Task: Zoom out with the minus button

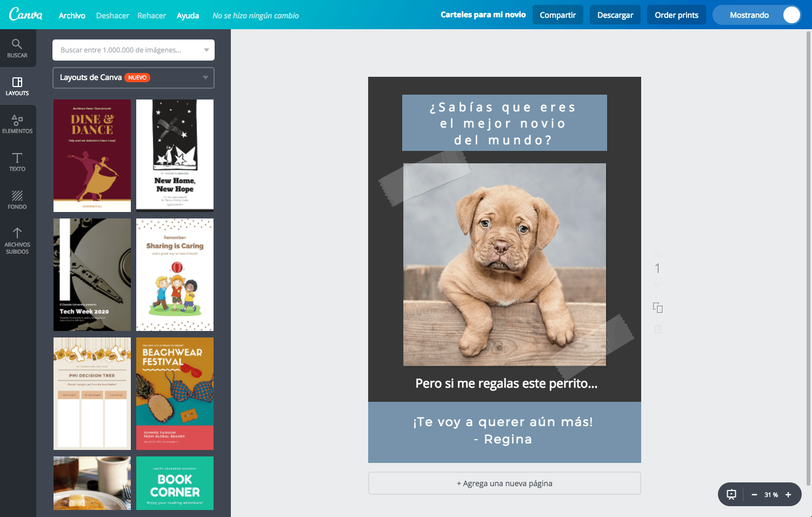Action: pyautogui.click(x=754, y=495)
